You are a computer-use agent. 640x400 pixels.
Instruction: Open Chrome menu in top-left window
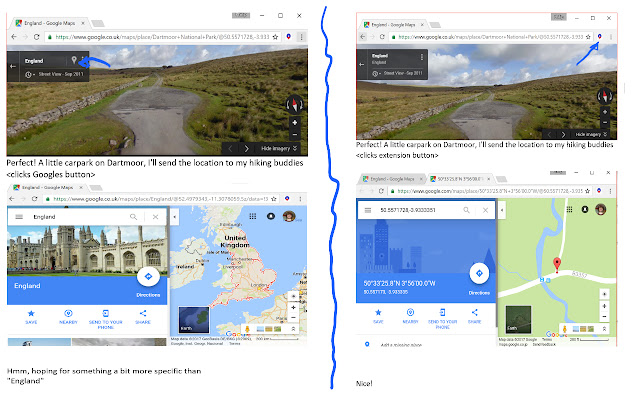(x=301, y=37)
